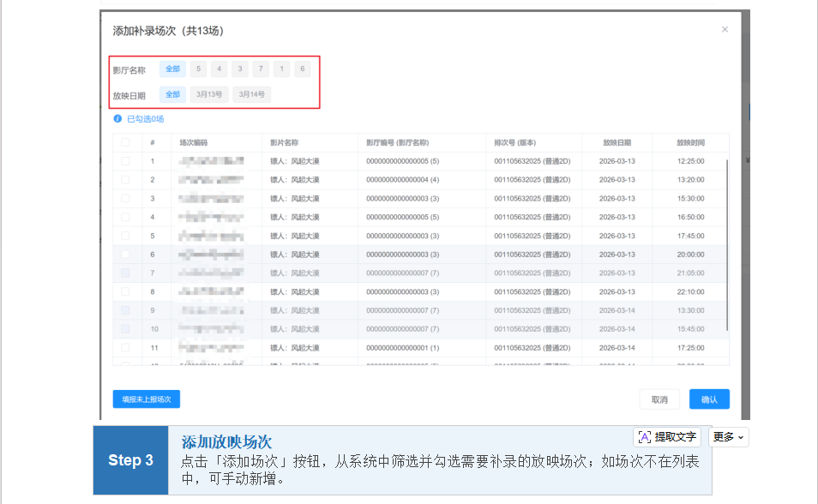Click the 填报未上报场次 button
Screen dimensions: 818x504
tap(146, 399)
